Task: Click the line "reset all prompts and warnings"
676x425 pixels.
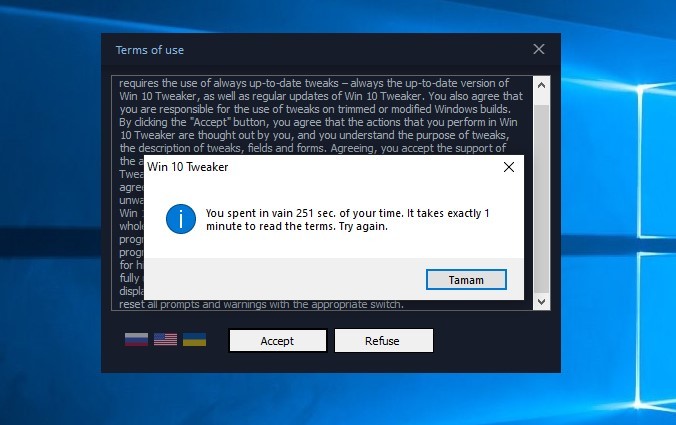Action: pyautogui.click(x=261, y=304)
